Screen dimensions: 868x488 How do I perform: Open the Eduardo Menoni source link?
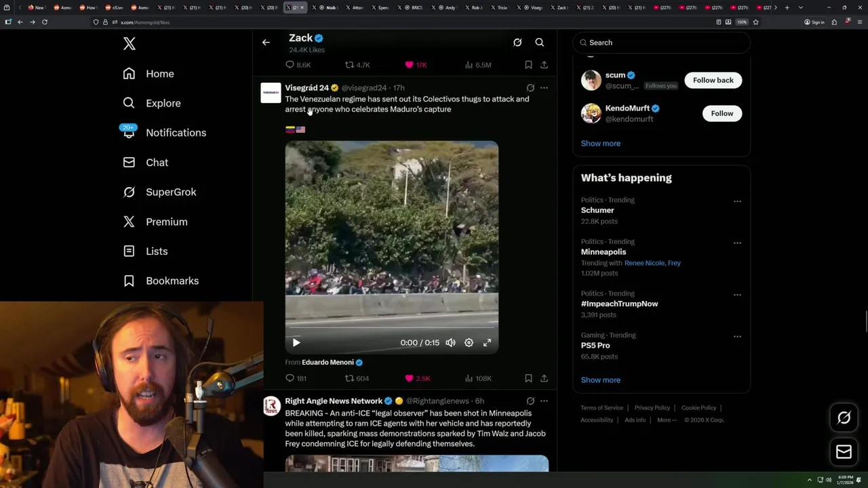tap(328, 363)
